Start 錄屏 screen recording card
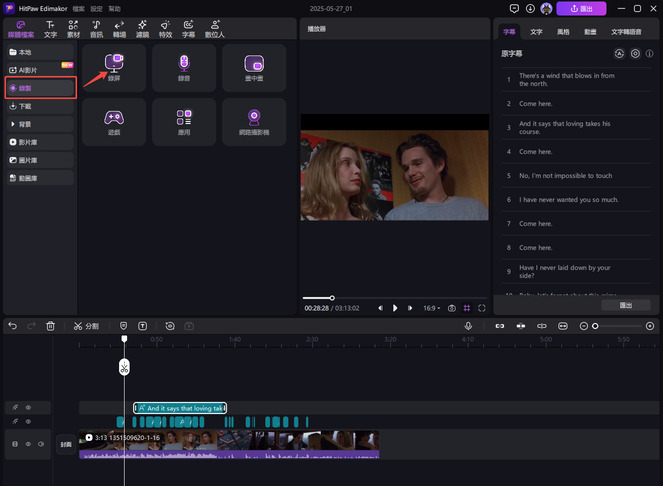The width and height of the screenshot is (663, 486). pos(114,68)
